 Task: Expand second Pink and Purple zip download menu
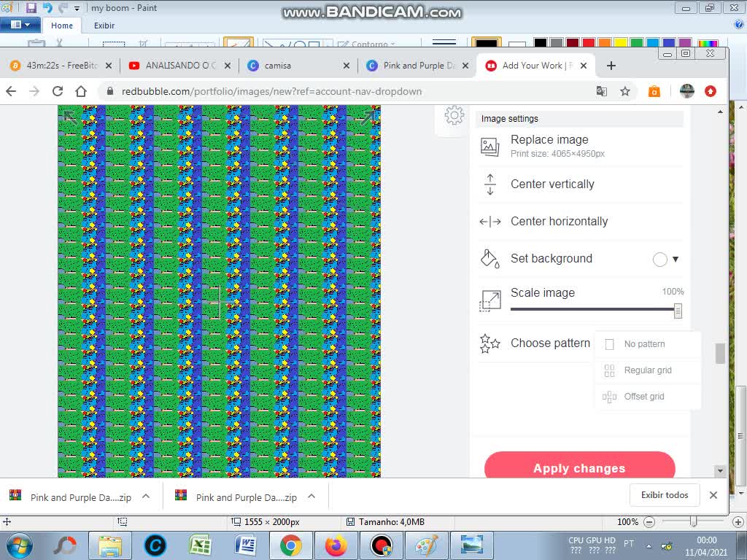coord(311,496)
